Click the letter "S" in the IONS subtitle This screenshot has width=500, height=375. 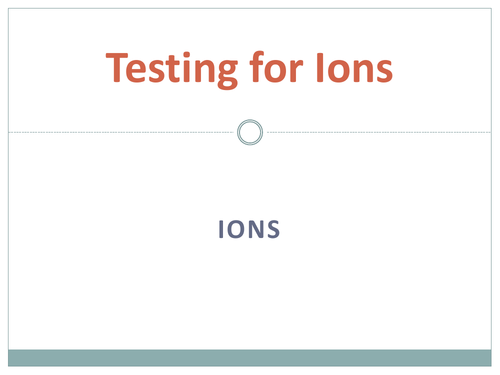(x=274, y=229)
